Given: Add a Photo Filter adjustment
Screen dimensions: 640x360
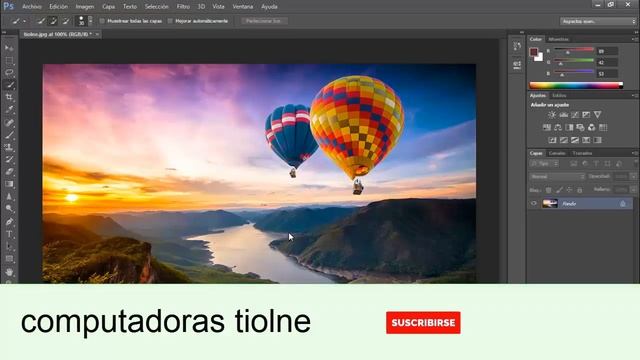Looking at the screenshot, I should 580,127.
